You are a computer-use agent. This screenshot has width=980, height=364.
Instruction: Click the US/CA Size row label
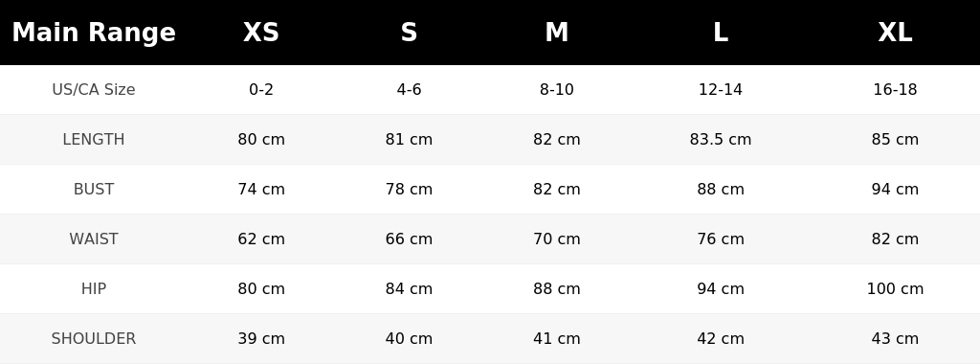pos(94,89)
